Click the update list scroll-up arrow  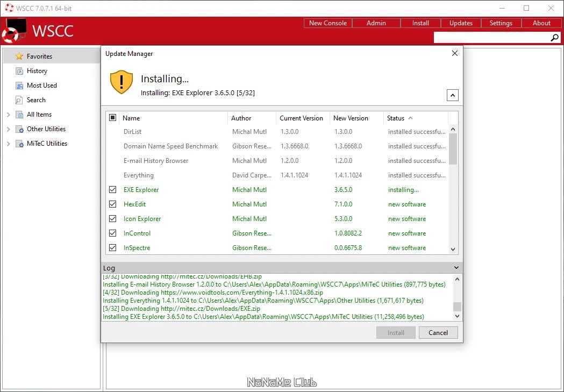coord(453,129)
